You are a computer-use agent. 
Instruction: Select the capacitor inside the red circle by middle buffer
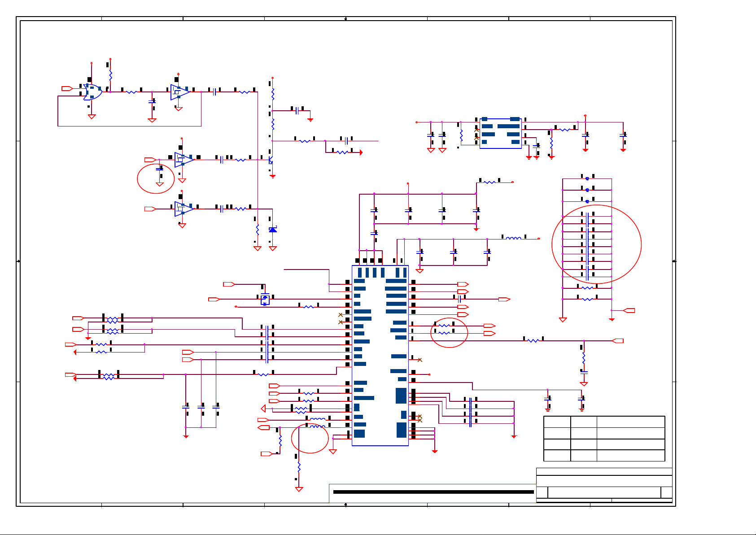[159, 170]
